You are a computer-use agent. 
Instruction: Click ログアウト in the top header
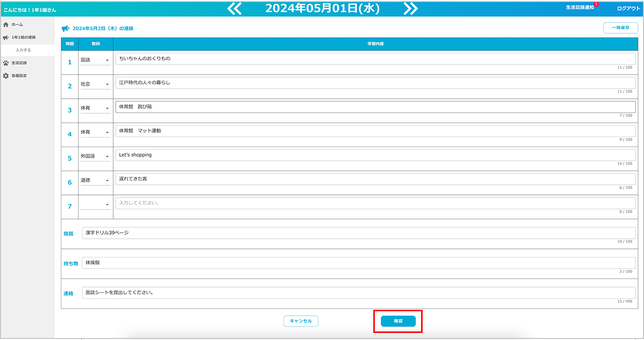(628, 9)
